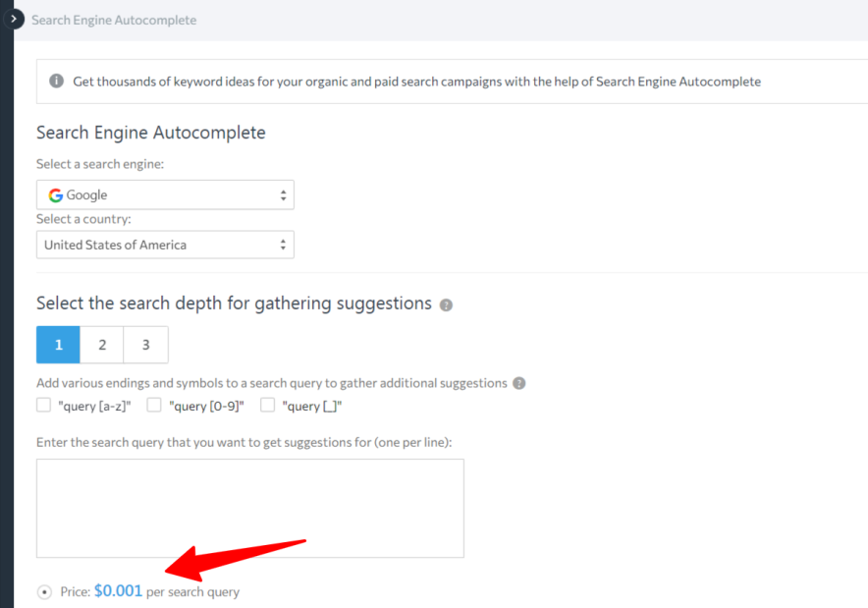Click the Search Engine Autocomplete heading

tap(150, 132)
